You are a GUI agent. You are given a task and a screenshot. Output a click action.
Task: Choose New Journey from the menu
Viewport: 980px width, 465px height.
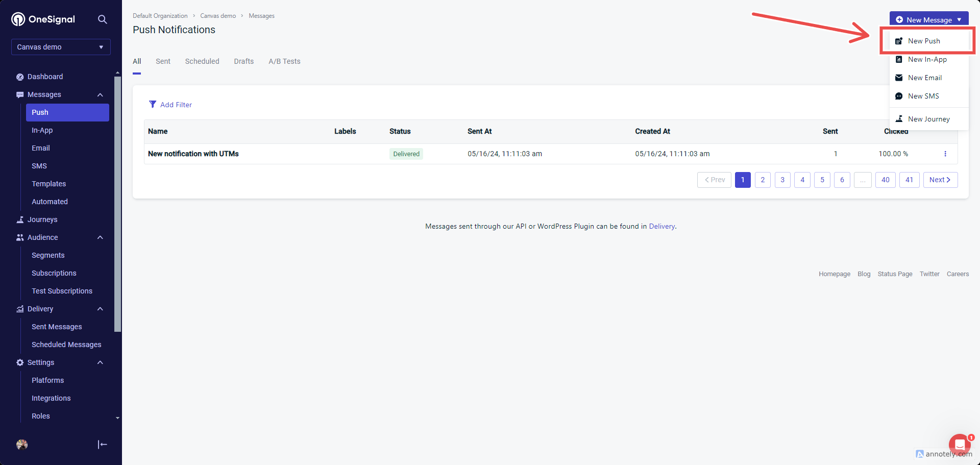coord(929,119)
